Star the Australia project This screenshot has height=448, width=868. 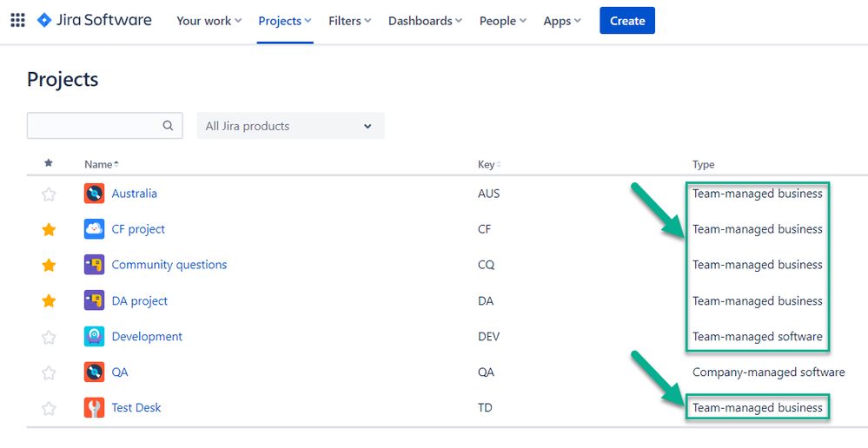coord(49,194)
